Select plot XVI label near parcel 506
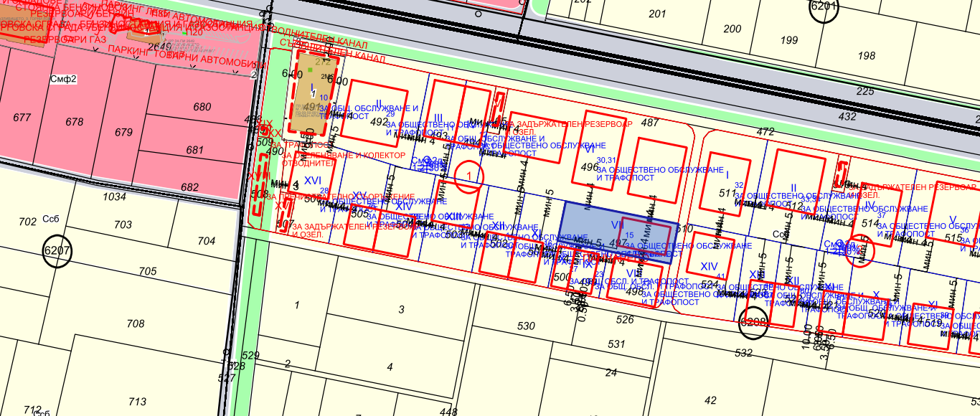 pyautogui.click(x=312, y=179)
